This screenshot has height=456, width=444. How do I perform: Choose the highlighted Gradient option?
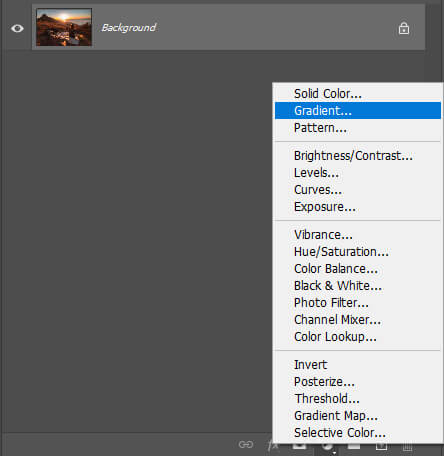tap(358, 110)
